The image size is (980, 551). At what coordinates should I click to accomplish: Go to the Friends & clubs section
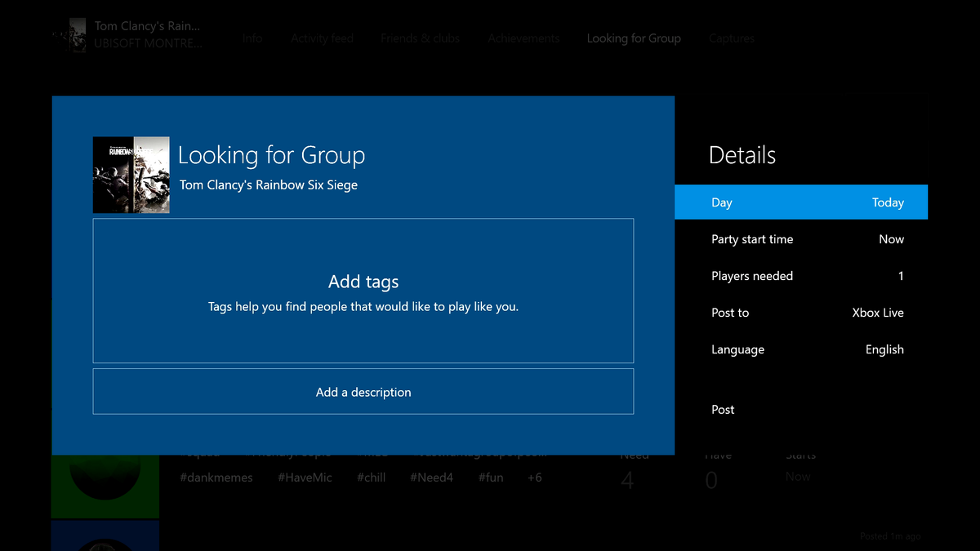tap(420, 38)
